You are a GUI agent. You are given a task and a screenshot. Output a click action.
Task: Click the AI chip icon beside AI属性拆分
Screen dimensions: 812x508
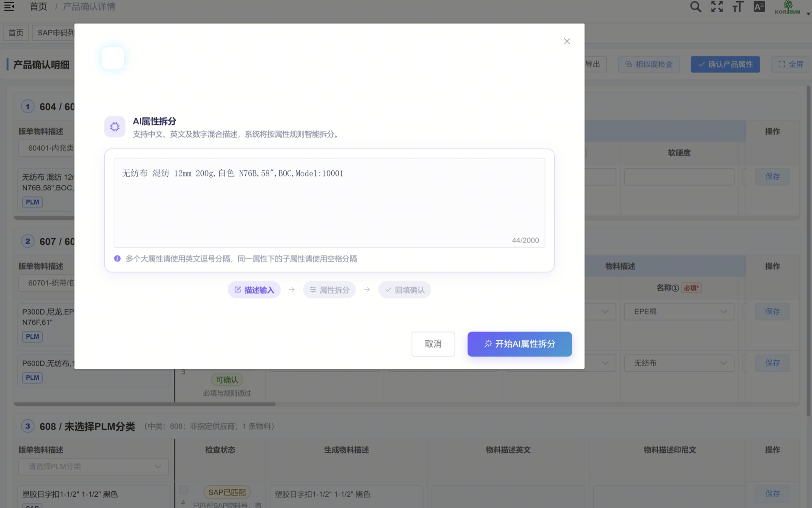(115, 127)
